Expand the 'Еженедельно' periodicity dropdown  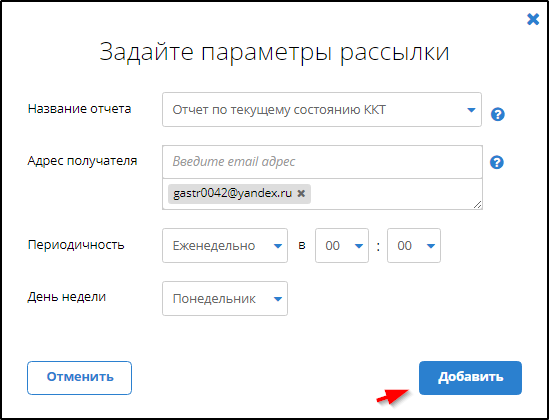coord(225,246)
